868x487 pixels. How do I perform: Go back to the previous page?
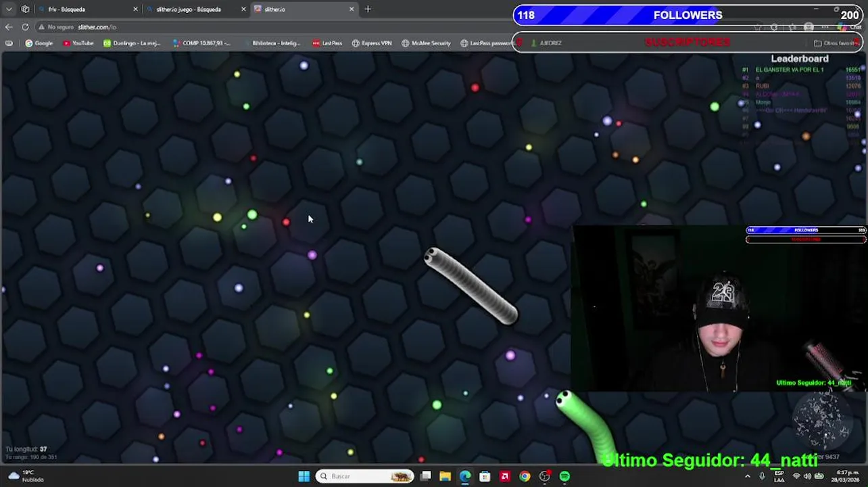point(9,27)
